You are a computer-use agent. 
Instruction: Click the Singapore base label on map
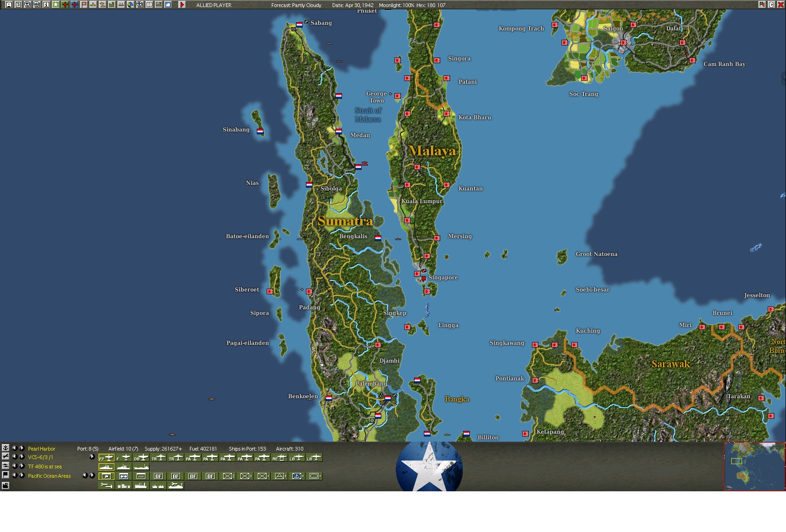[x=443, y=277]
